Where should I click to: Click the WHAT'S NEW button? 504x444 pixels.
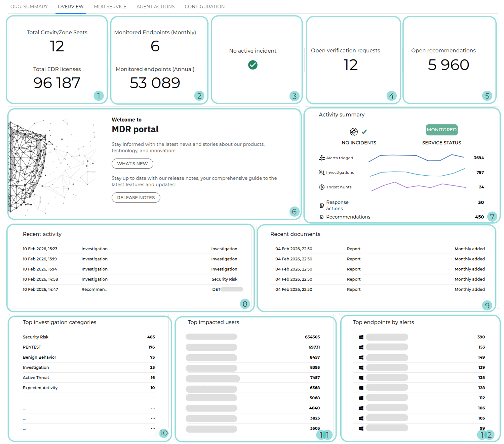tap(132, 164)
